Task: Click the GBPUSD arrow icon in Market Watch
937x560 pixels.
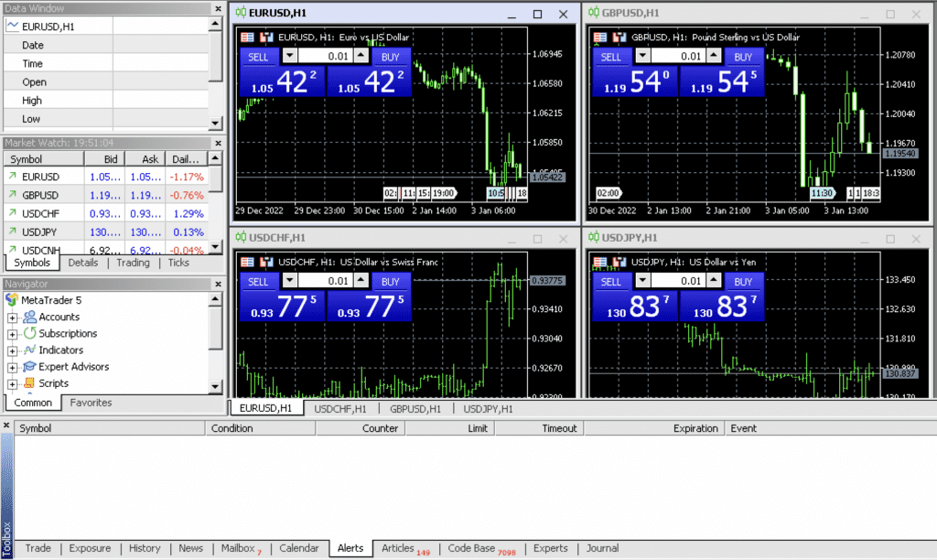Action: [12, 195]
